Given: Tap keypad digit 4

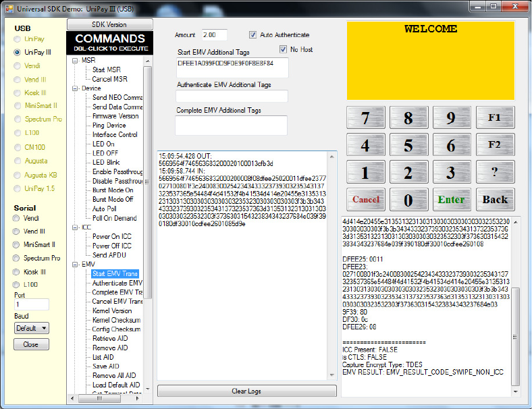Looking at the screenshot, I should pos(366,145).
